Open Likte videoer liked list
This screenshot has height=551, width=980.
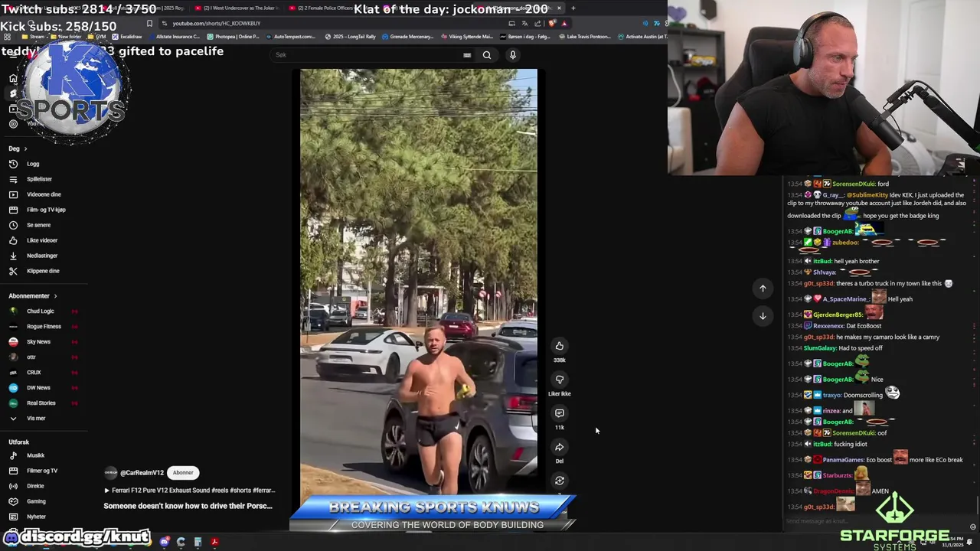42,240
